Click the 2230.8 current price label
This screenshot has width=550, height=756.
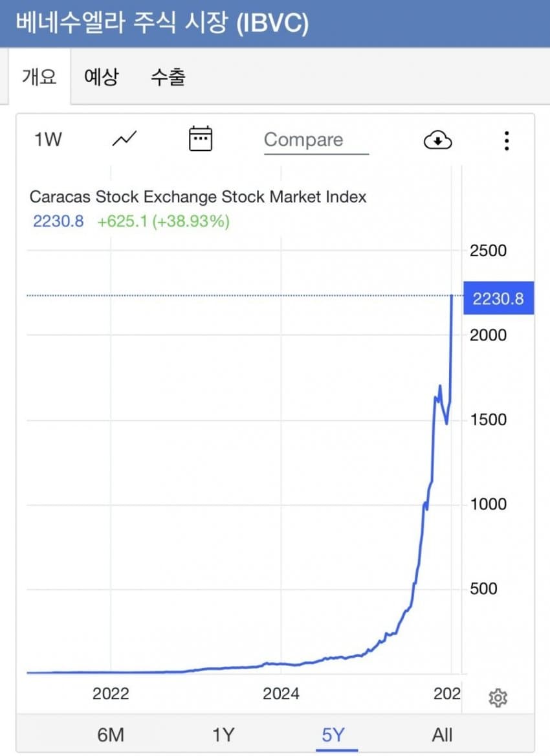click(498, 298)
